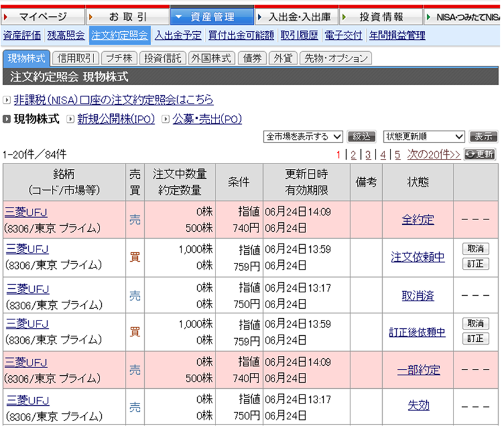
Task: Click the 更新 refresh button
Action: click(480, 155)
